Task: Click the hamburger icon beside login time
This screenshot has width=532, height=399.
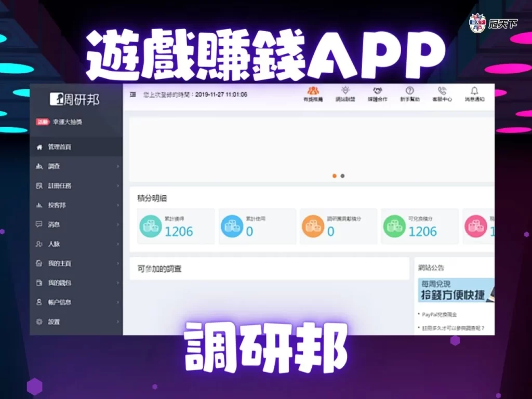Action: pyautogui.click(x=133, y=94)
